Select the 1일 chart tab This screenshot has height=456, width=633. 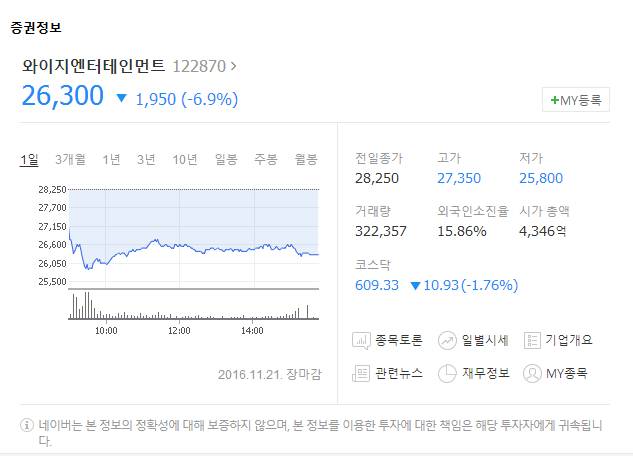click(30, 159)
